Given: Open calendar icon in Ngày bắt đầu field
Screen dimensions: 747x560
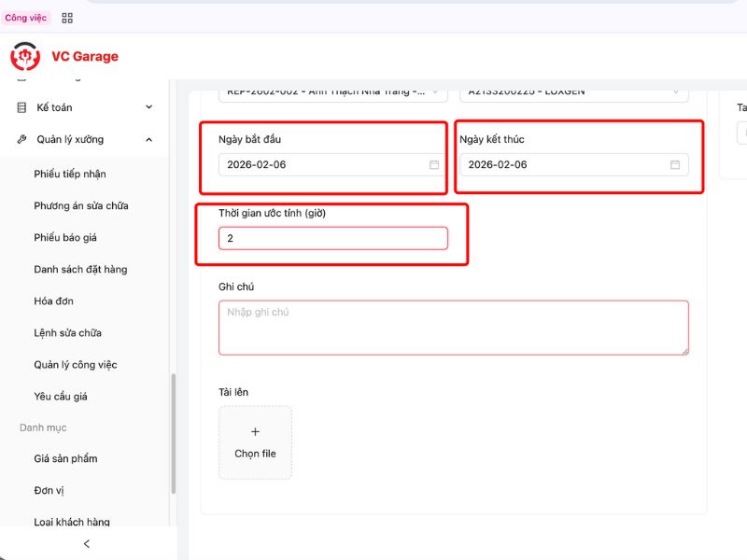Looking at the screenshot, I should (434, 164).
